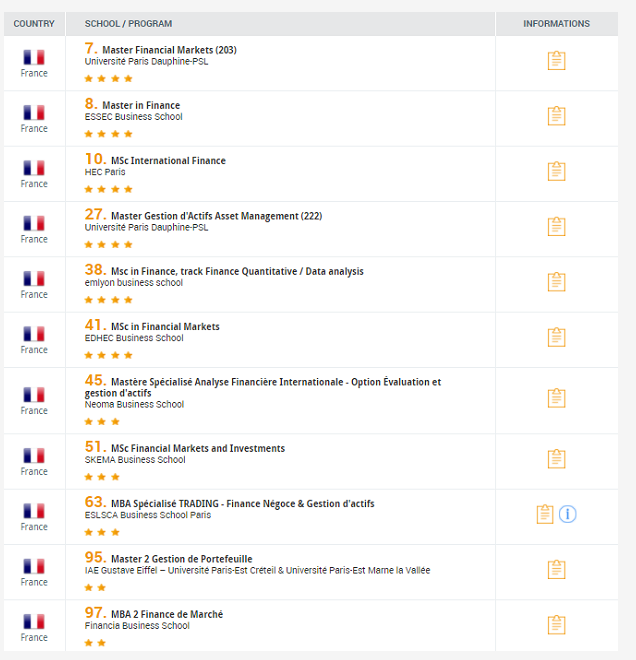Click the Country column header
The width and height of the screenshot is (636, 660).
tap(34, 24)
